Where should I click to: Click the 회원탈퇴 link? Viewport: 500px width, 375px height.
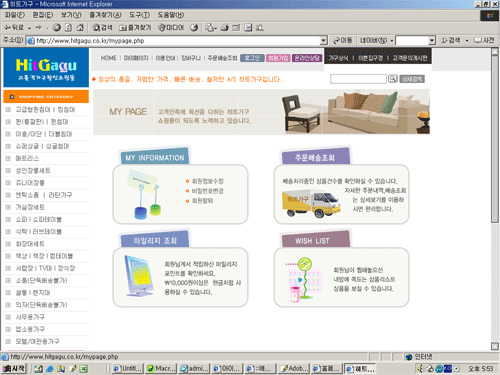[202, 201]
